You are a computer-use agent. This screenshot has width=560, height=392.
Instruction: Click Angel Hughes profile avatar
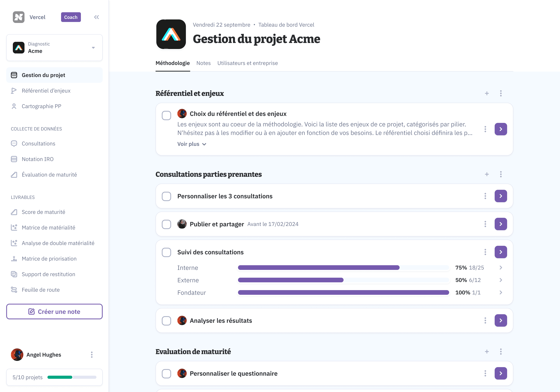point(17,355)
